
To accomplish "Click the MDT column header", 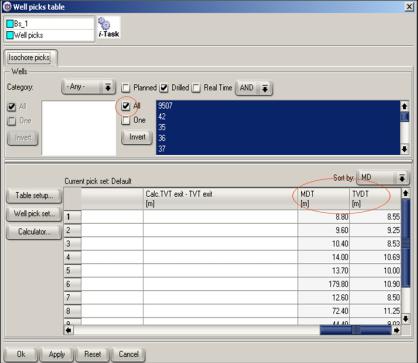I will coord(324,199).
